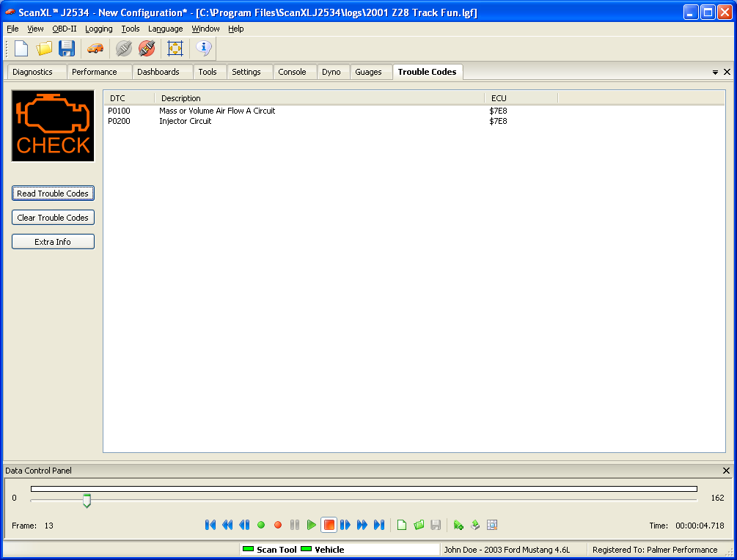Open the Tools menu in menu bar
This screenshot has height=560, width=737.
[131, 29]
